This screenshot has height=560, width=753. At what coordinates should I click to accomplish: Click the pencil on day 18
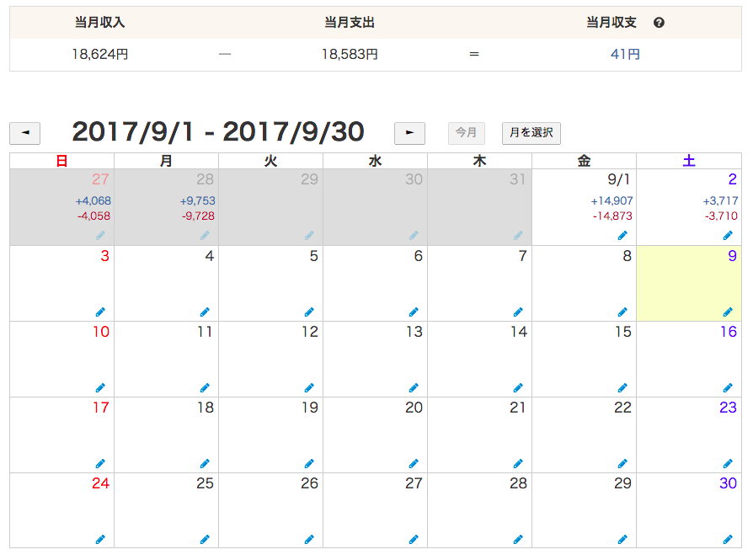(205, 463)
